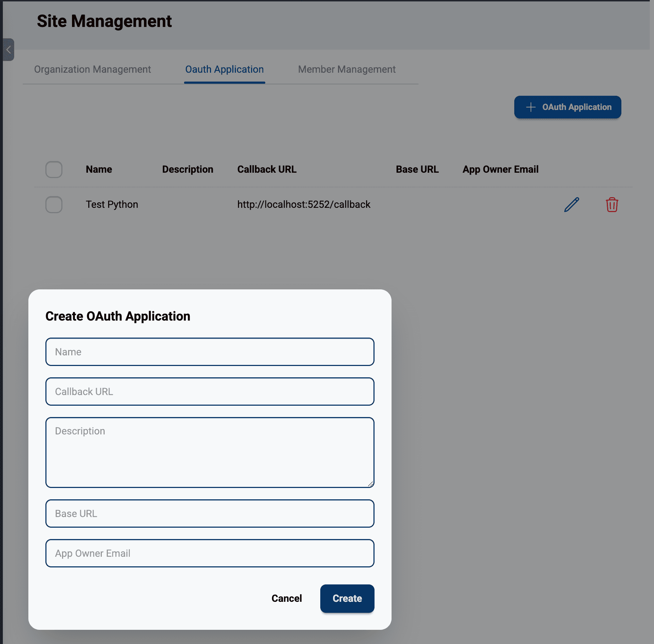Switch to the Organization Management tab
Screen dimensions: 654x644
[x=92, y=69]
